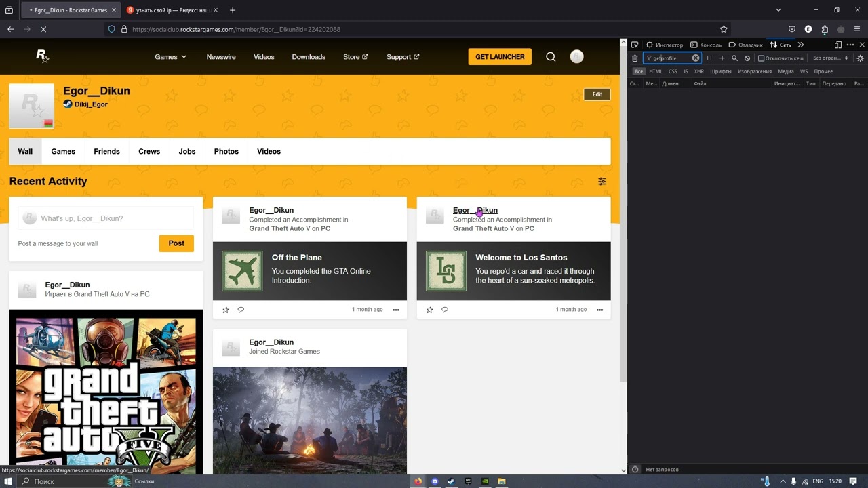Comment on Welcome to Los Santos post
This screenshot has width=868, height=488.
[x=445, y=310]
